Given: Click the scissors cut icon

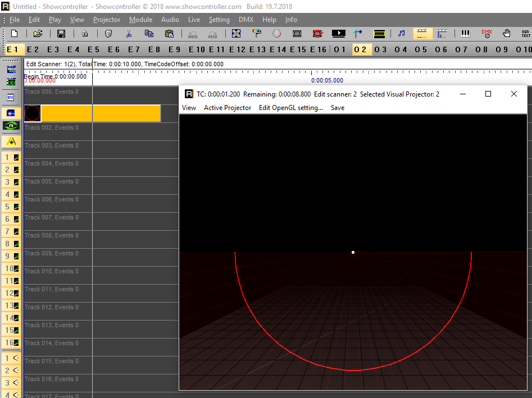Looking at the screenshot, I should click(129, 34).
